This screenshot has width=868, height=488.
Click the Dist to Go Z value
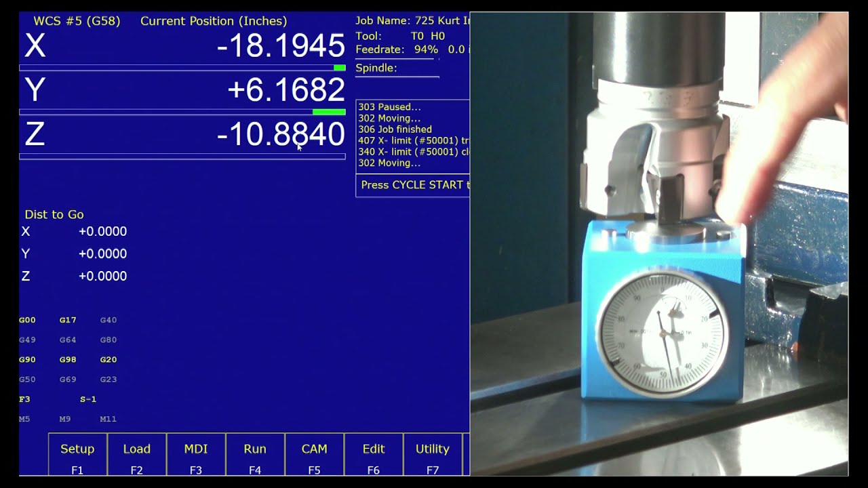(x=102, y=277)
